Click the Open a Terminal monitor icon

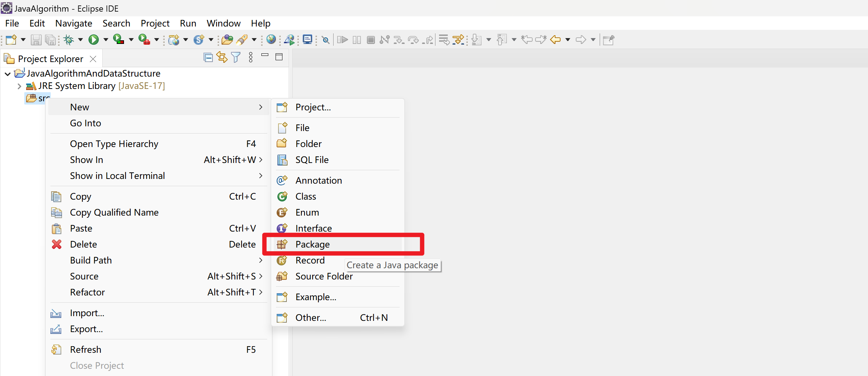tap(307, 39)
